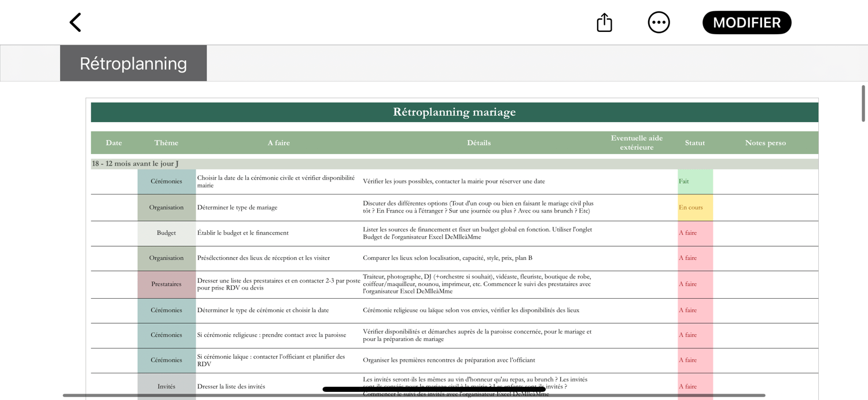
Task: Select the A faire status in Invités row
Action: click(695, 387)
